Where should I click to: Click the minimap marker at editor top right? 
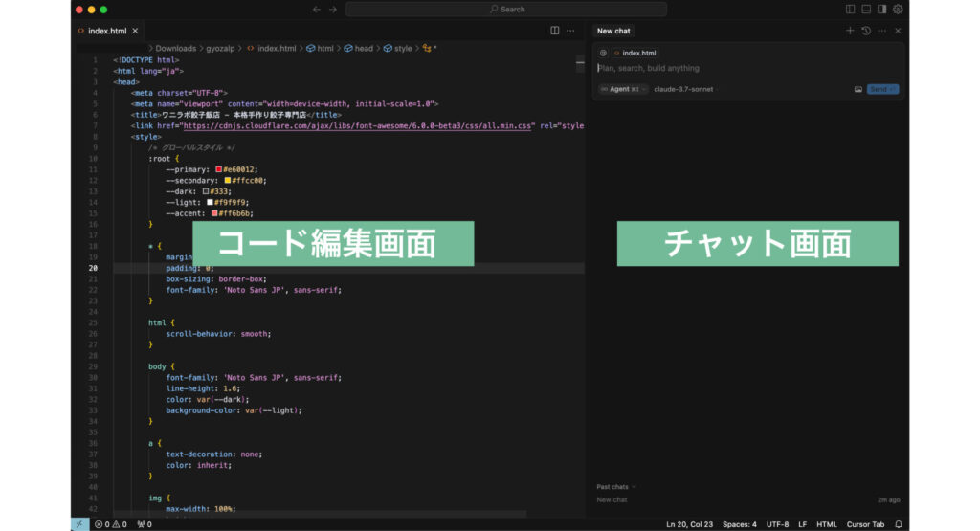tap(580, 62)
